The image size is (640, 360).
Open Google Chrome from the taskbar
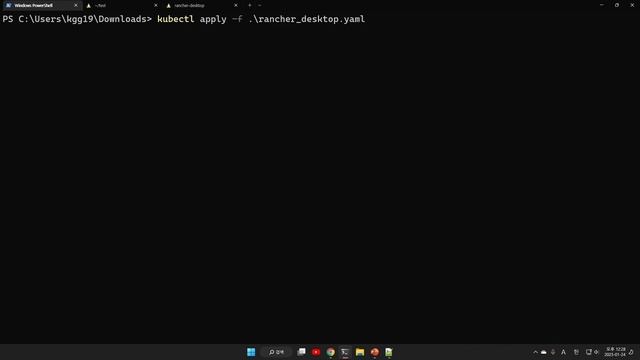[331, 352]
